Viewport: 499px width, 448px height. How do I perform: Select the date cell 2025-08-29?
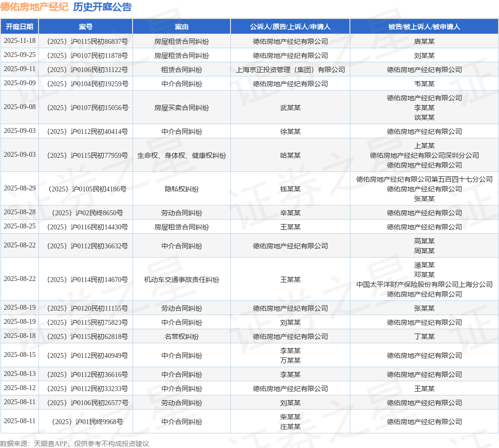(19, 188)
